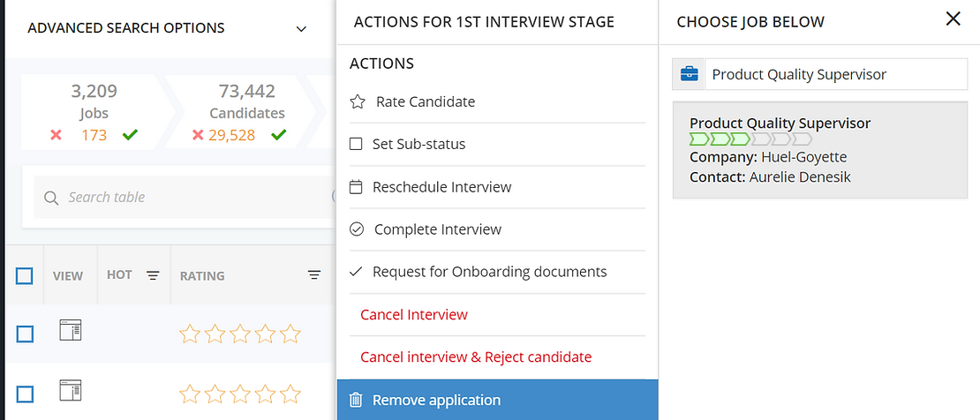Click the briefcase icon in job search

click(689, 75)
